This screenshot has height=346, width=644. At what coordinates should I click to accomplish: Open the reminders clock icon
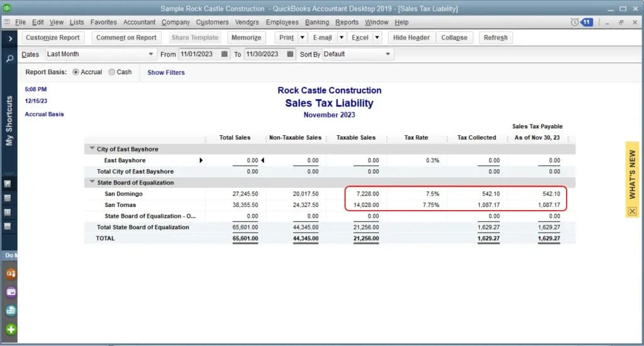(x=575, y=22)
